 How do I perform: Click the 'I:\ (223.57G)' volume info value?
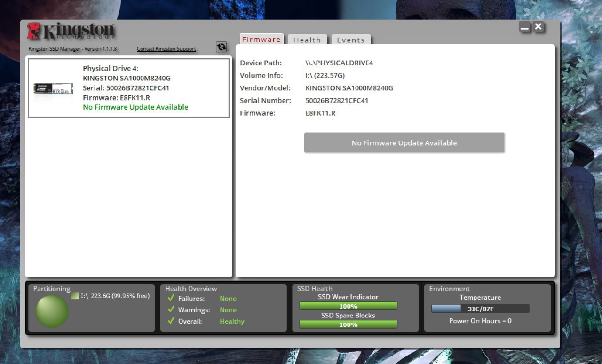[325, 75]
